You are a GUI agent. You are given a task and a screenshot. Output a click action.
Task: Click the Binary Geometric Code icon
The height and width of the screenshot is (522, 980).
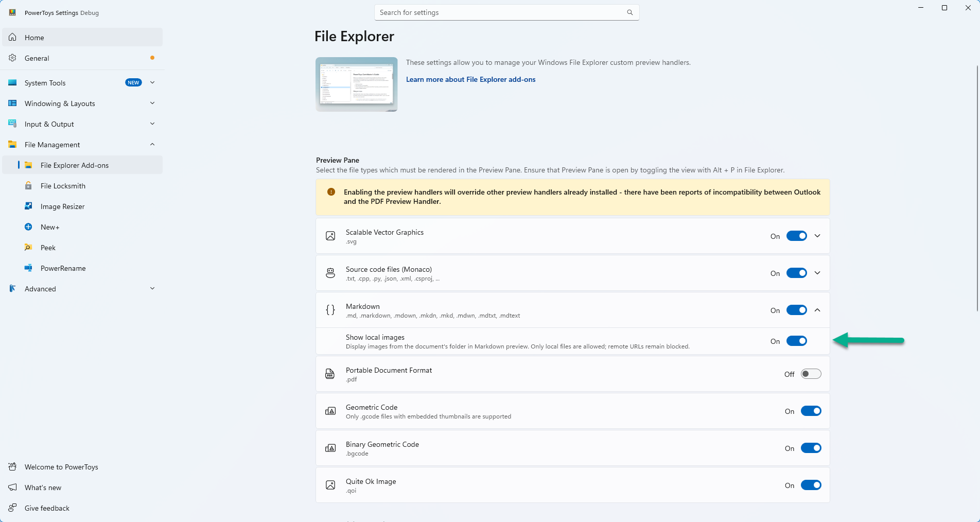point(330,448)
